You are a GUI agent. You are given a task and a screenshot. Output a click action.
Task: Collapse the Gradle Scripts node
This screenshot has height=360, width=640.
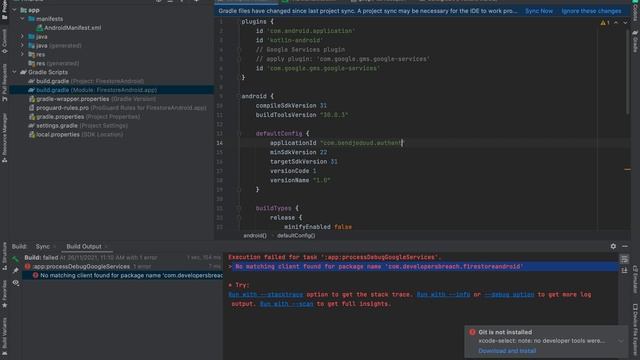click(x=15, y=72)
